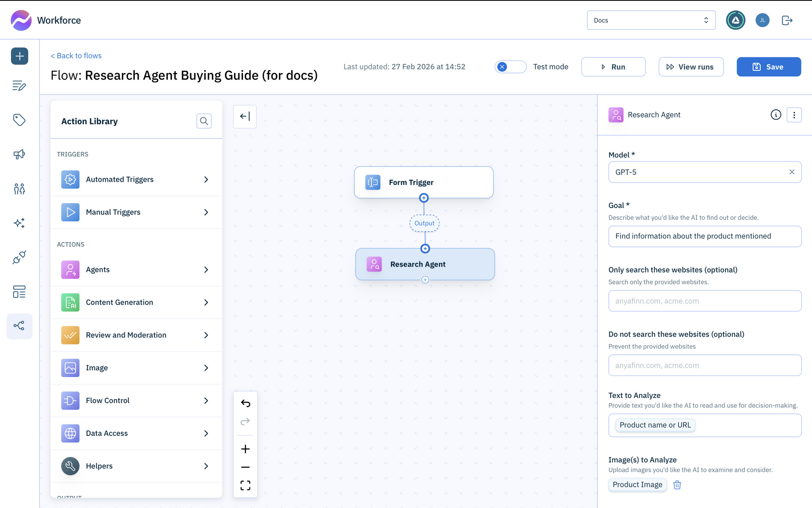Open Research Agent three-dot options menu

click(x=794, y=115)
